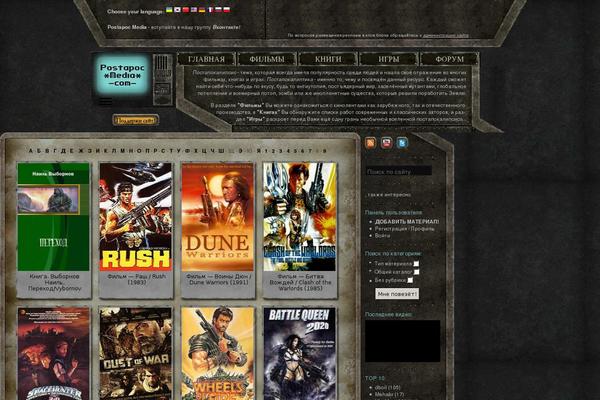600x400 pixels.
Task: Filter catalog by digit '1'
Action: 266,151
